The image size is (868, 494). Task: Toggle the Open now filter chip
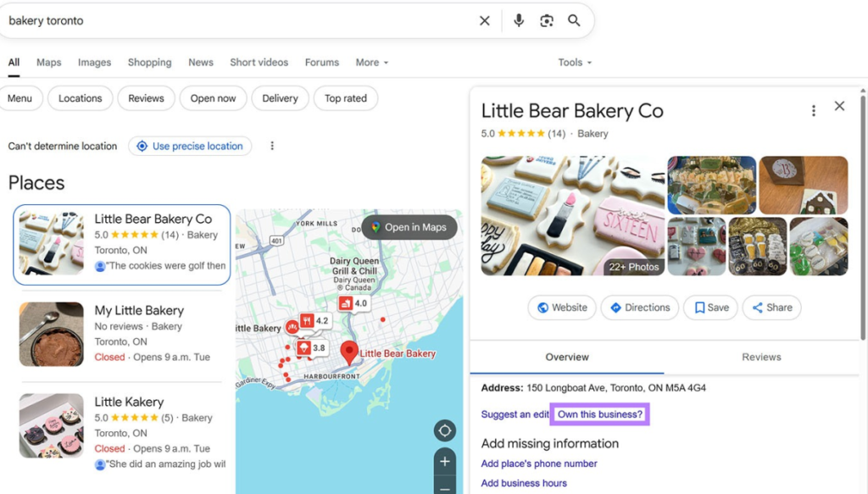(x=213, y=98)
